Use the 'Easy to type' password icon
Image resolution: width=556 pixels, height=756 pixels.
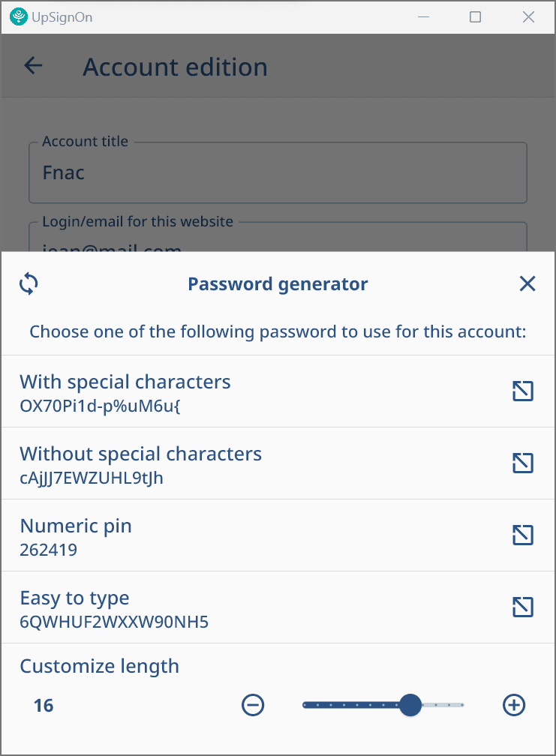522,607
